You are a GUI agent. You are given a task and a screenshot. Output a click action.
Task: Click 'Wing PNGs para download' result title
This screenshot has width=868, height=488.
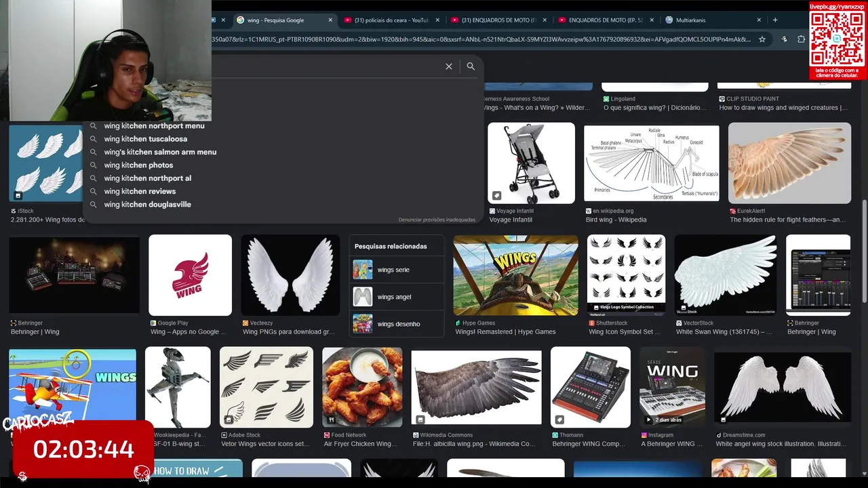[x=289, y=332]
